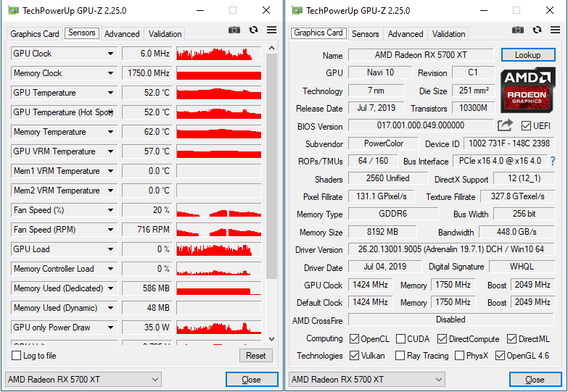Viewport: 568px width, 392px height.
Task: Toggle the UEFI checkbox
Action: pos(526,126)
